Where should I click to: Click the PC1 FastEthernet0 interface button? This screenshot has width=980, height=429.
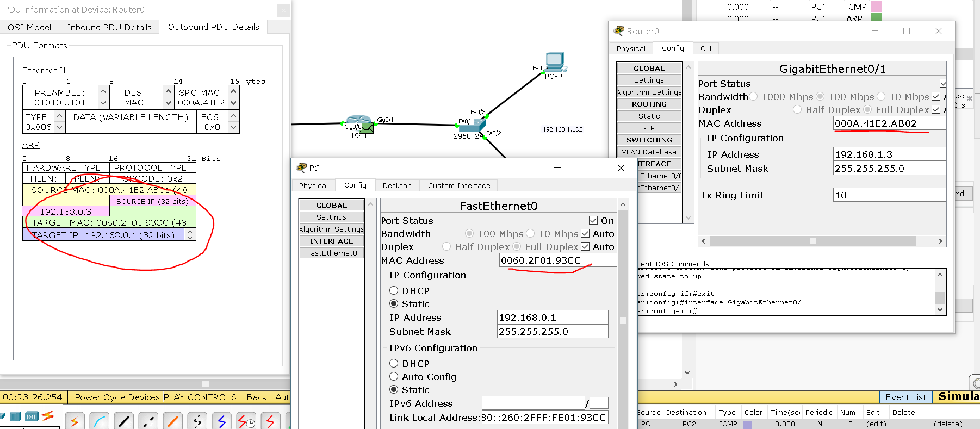pos(331,253)
